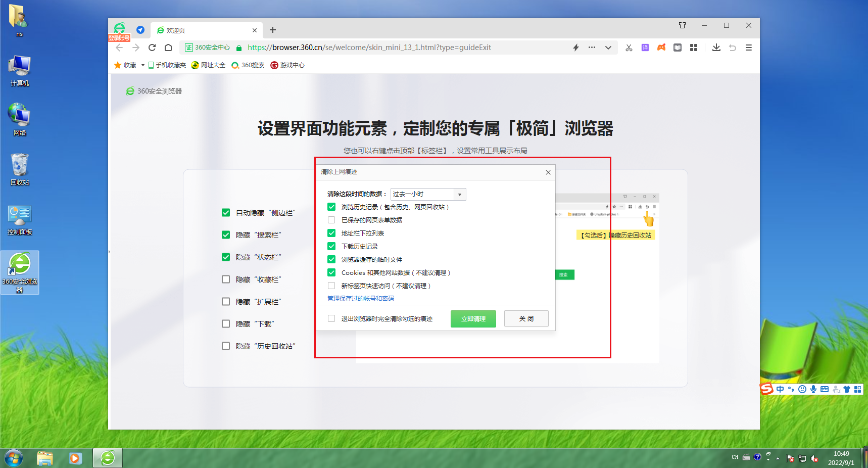Image resolution: width=868 pixels, height=468 pixels.
Task: Expand the 收藏 dropdown arrow
Action: (143, 65)
